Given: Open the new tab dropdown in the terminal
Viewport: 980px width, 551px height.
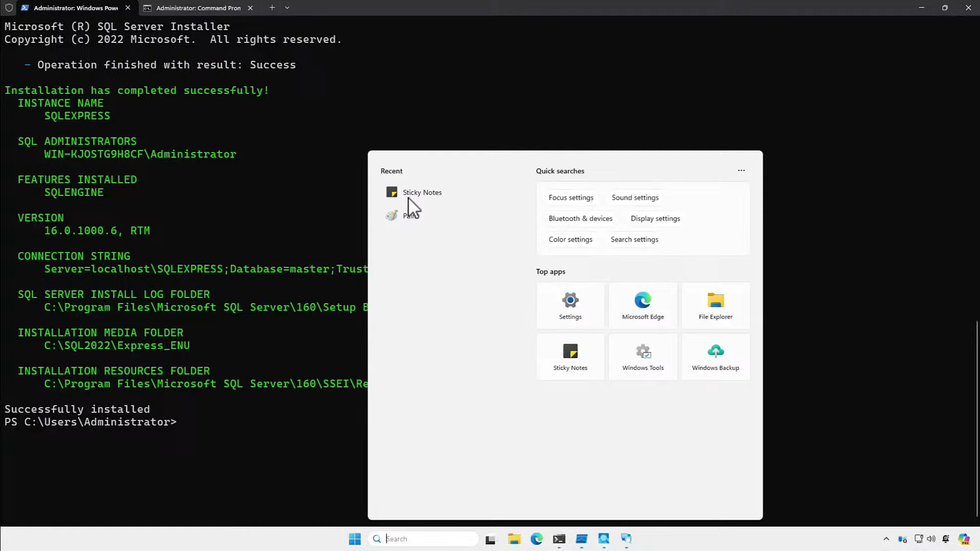Looking at the screenshot, I should pyautogui.click(x=286, y=8).
